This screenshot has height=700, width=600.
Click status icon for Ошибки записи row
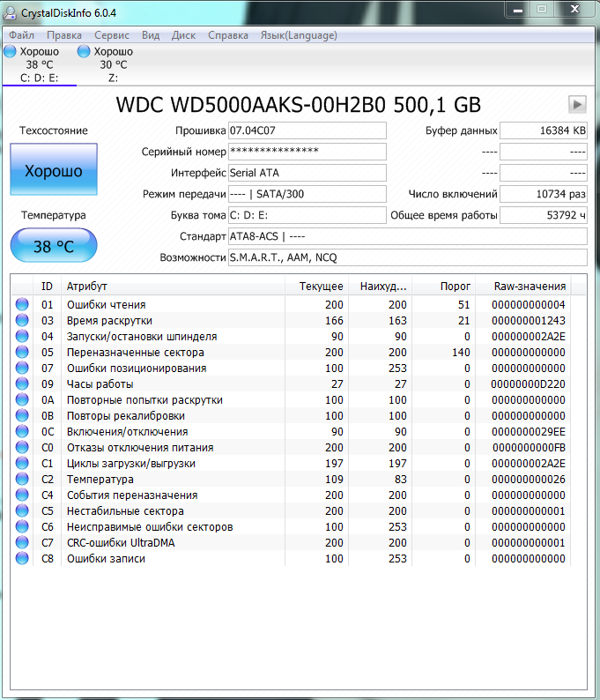pos(22,558)
